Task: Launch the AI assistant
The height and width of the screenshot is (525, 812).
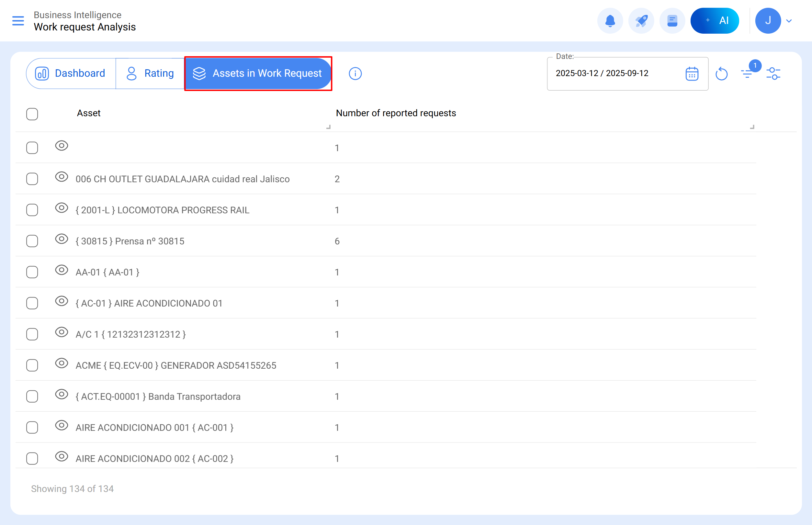Action: 715,20
